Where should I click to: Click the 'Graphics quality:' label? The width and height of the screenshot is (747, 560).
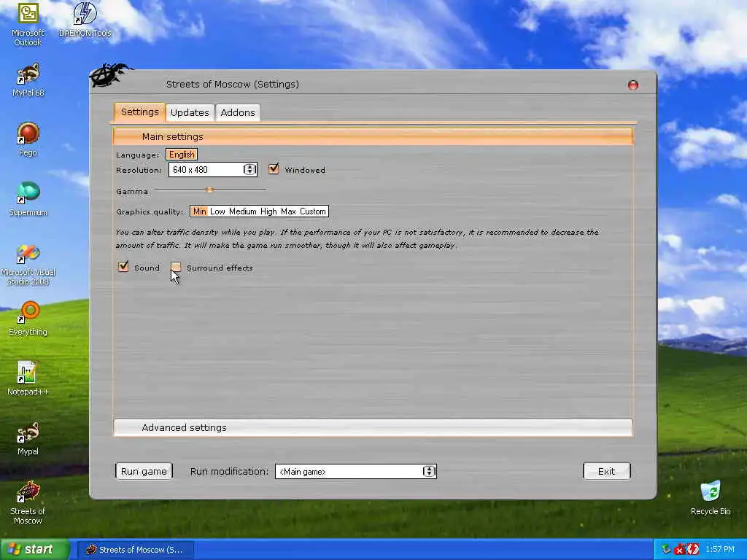point(150,212)
